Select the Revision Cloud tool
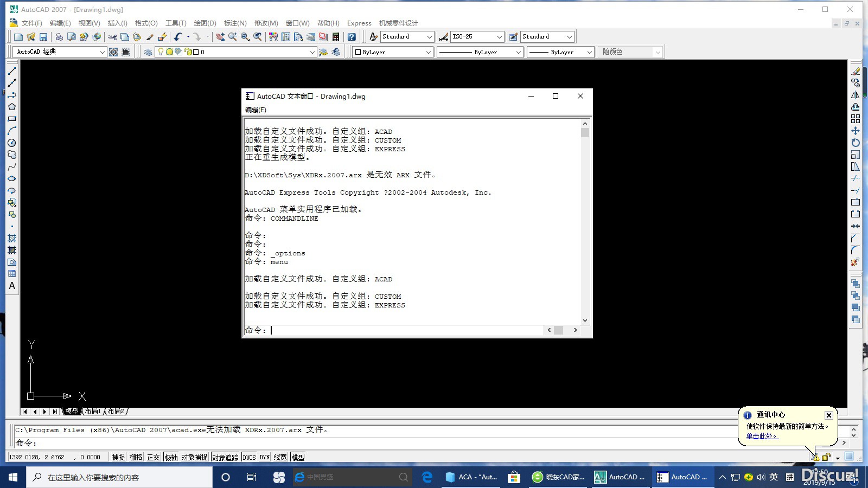The image size is (868, 488). [x=12, y=155]
